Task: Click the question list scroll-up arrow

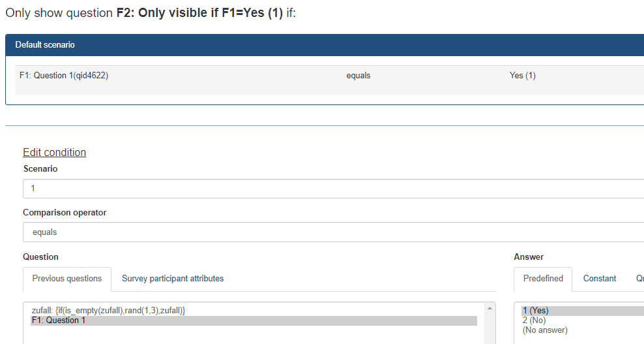Action: tap(490, 308)
